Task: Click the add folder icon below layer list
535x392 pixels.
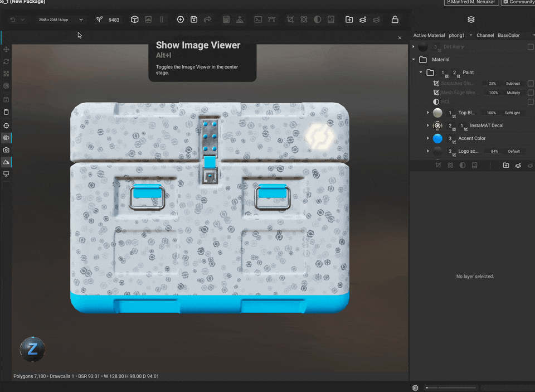Action: (x=506, y=166)
